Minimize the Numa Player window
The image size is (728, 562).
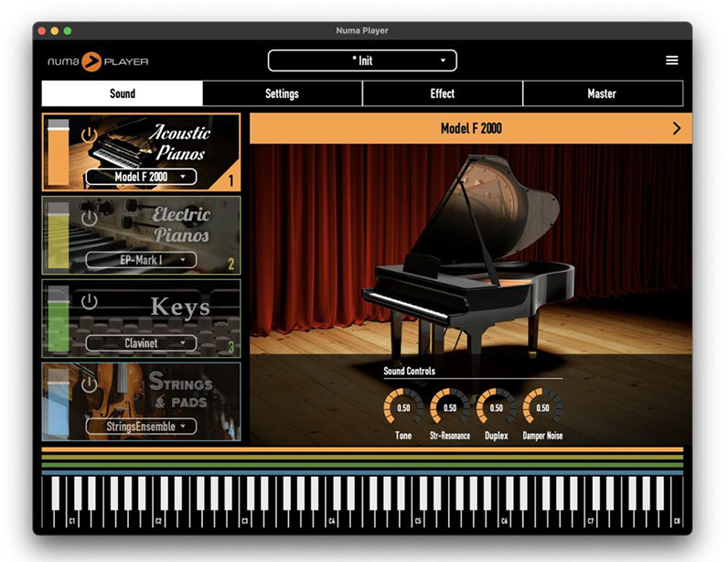(x=55, y=31)
